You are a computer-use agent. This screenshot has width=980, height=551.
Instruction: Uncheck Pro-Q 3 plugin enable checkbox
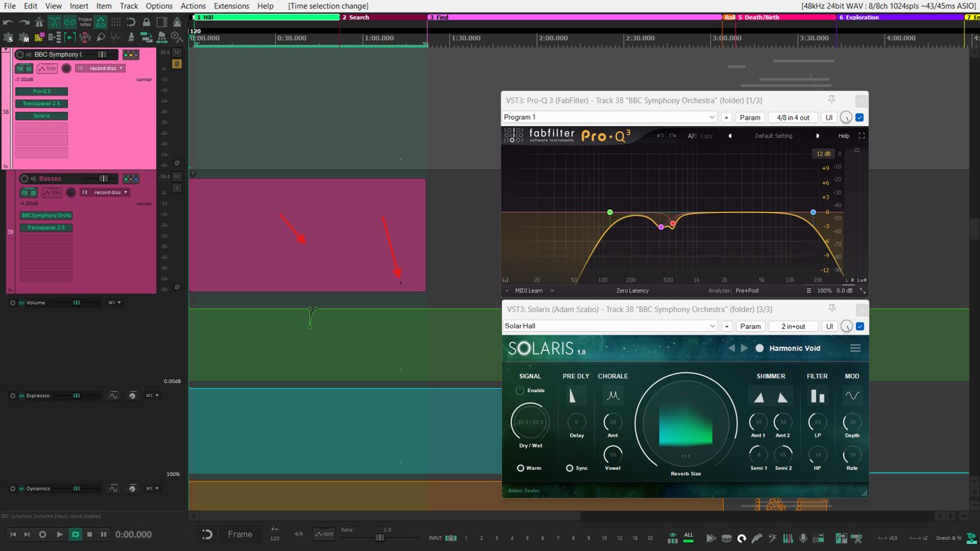click(x=860, y=118)
